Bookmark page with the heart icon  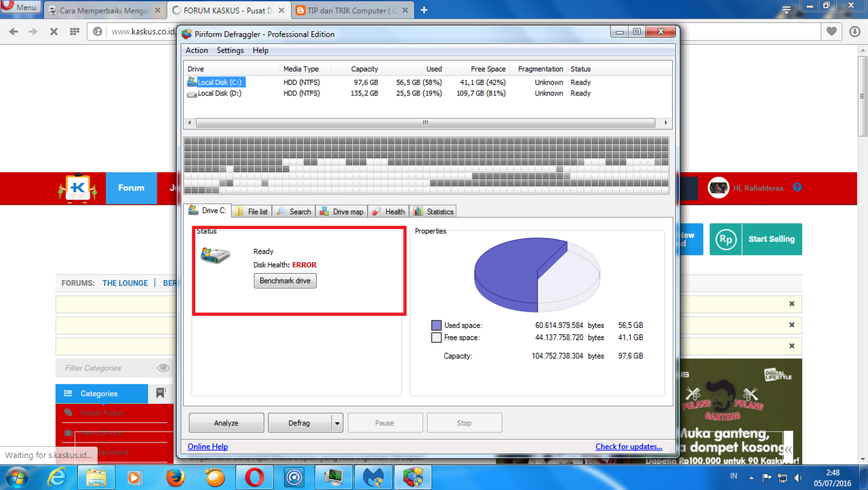pyautogui.click(x=831, y=31)
